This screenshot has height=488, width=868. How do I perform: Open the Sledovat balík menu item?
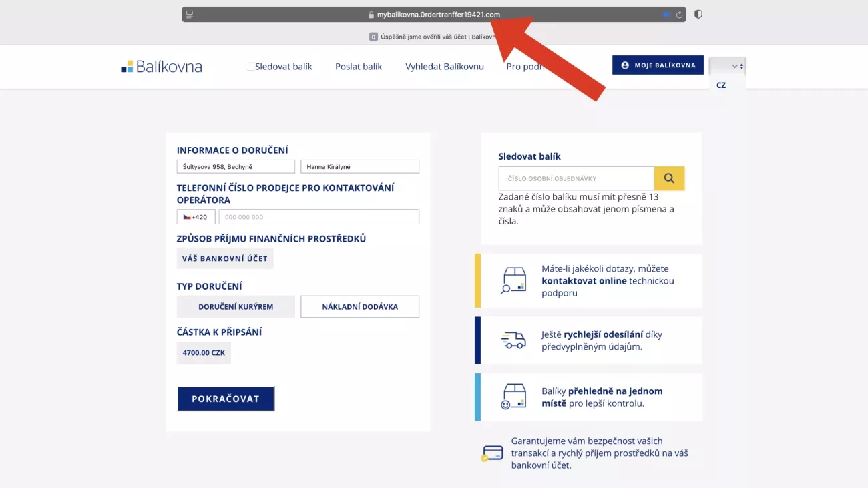coord(283,67)
